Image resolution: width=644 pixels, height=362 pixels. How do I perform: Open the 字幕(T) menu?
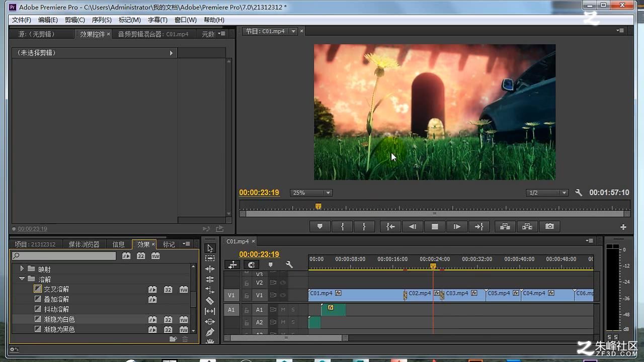pos(157,20)
